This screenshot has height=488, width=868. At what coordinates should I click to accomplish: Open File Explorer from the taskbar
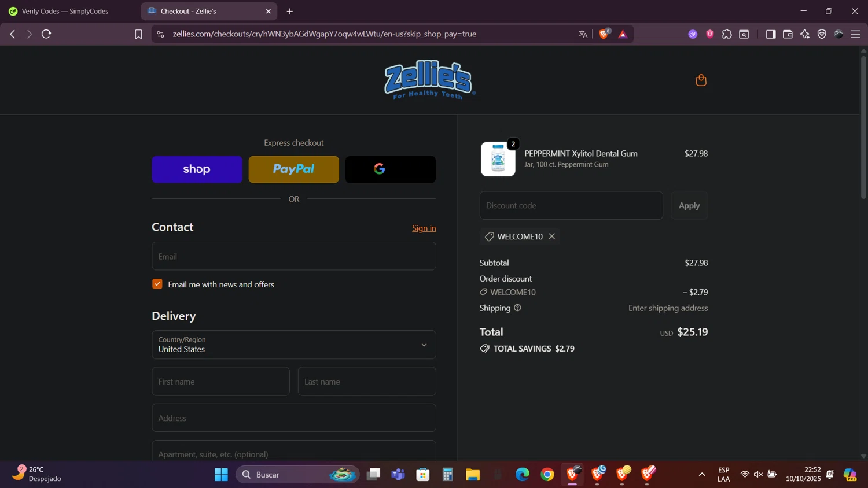click(x=473, y=475)
